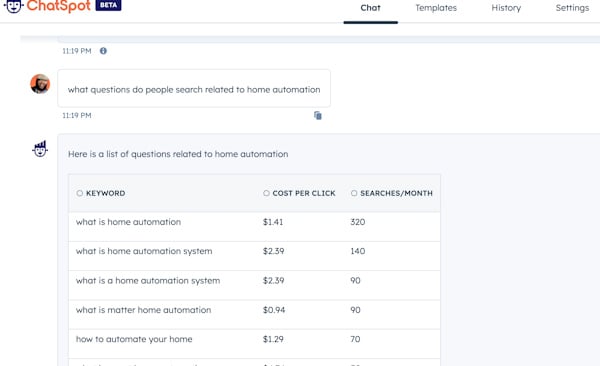Click the 70 searches per month value
The image size is (600, 366).
pos(355,339)
